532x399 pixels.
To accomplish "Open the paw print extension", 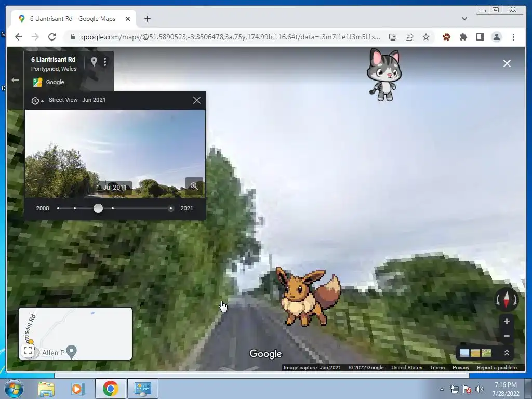I will (446, 37).
